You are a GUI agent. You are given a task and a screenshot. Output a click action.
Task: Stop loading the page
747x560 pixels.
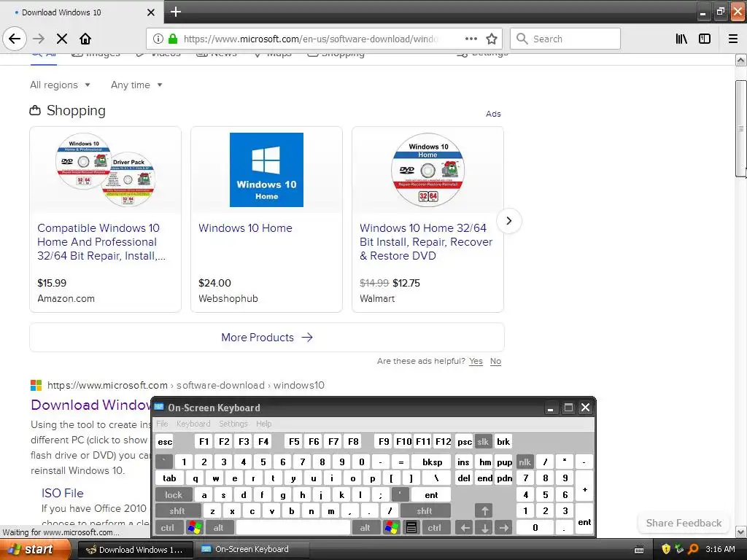tap(62, 39)
